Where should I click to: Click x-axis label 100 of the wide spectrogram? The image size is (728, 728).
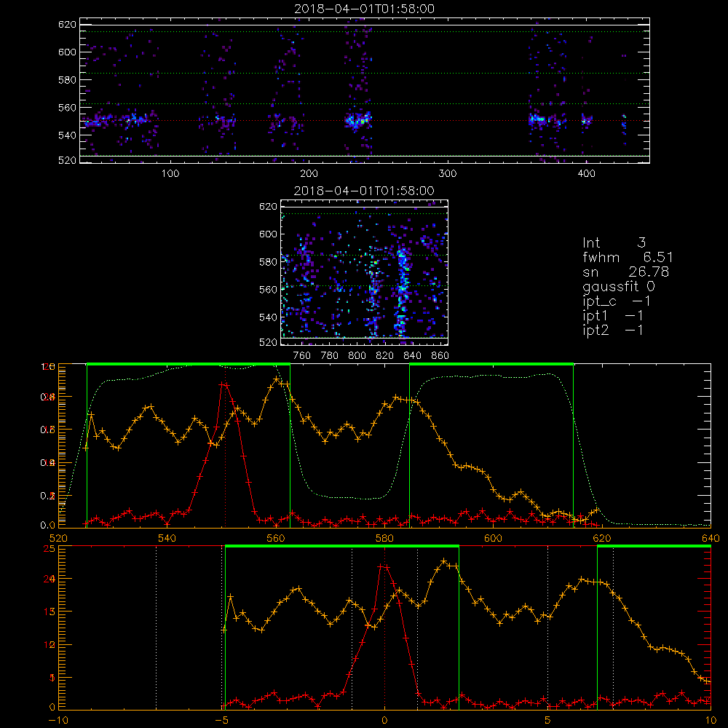point(170,174)
